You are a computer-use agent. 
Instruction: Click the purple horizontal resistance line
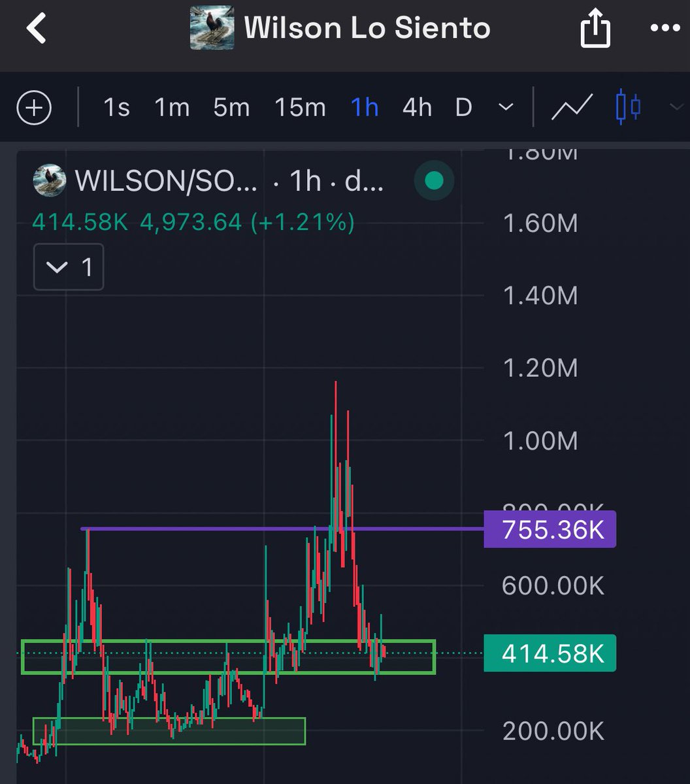[282, 529]
